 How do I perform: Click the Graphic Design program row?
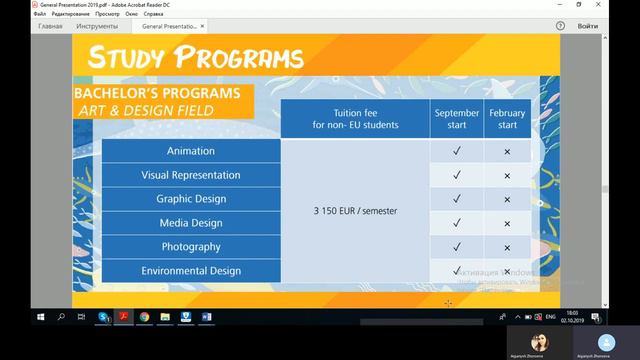tap(191, 199)
